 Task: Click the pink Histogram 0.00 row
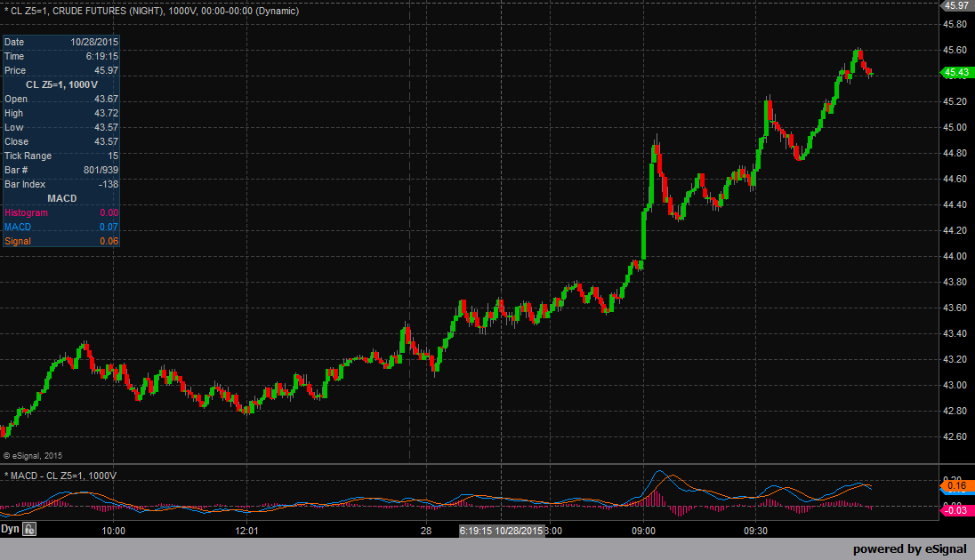pos(60,213)
